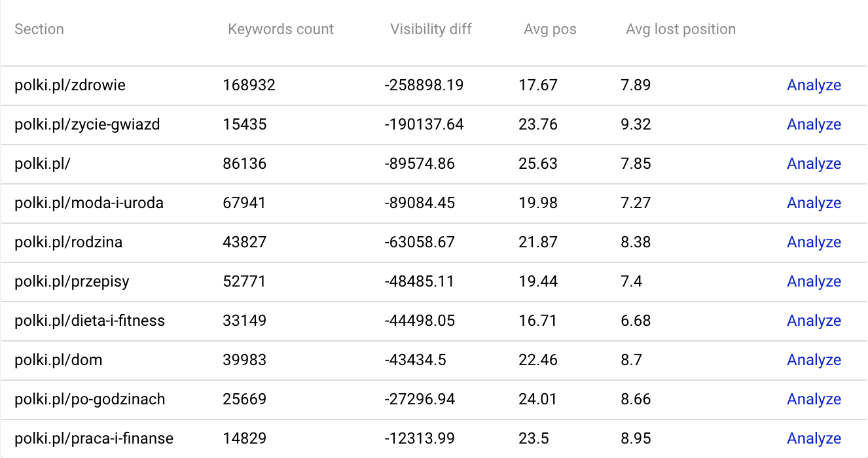
Task: Launch Analyze for polki.pl/przepisy
Action: [x=814, y=281]
